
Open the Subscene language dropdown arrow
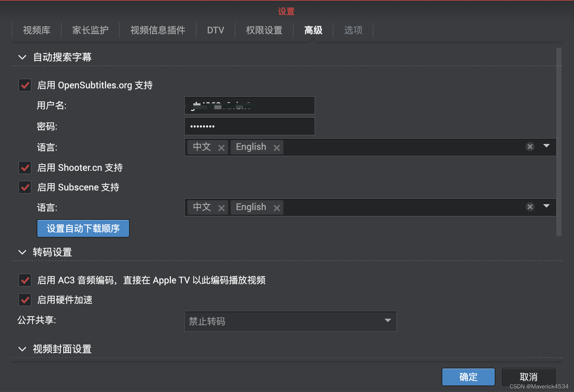(x=546, y=206)
